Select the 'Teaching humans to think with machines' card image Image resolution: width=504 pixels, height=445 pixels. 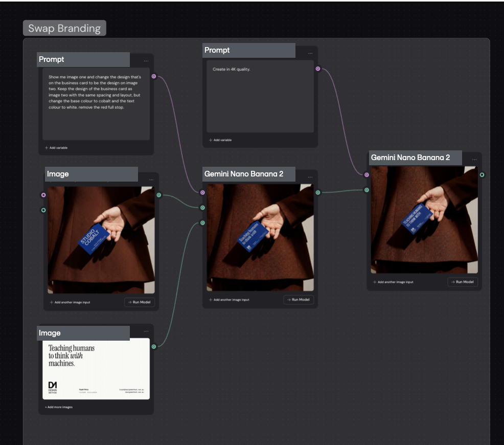pyautogui.click(x=96, y=369)
